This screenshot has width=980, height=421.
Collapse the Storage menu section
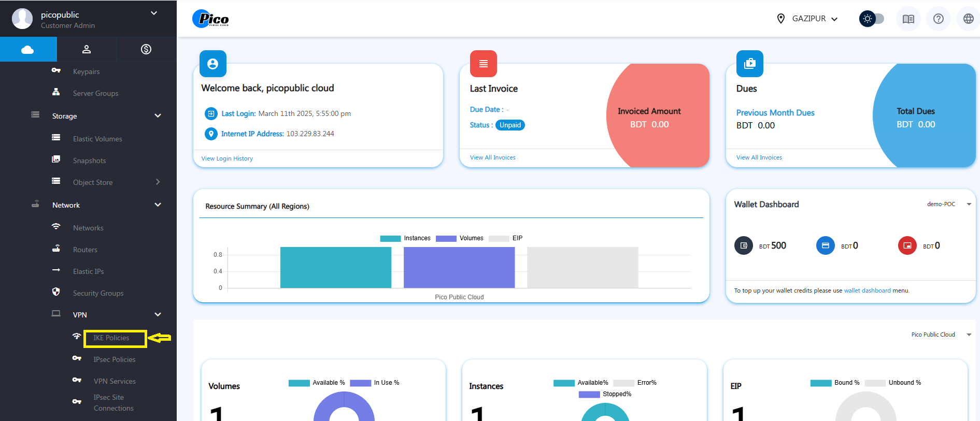tap(158, 116)
